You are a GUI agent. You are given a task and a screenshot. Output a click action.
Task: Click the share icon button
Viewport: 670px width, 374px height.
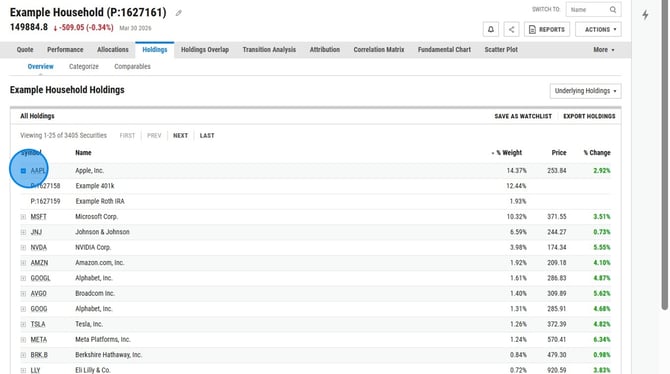click(511, 29)
